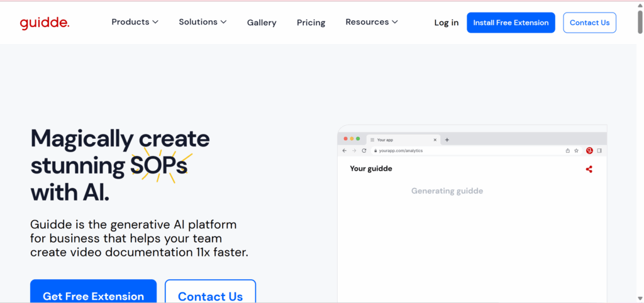
Task: Expand the Products dropdown menu
Action: tap(135, 22)
